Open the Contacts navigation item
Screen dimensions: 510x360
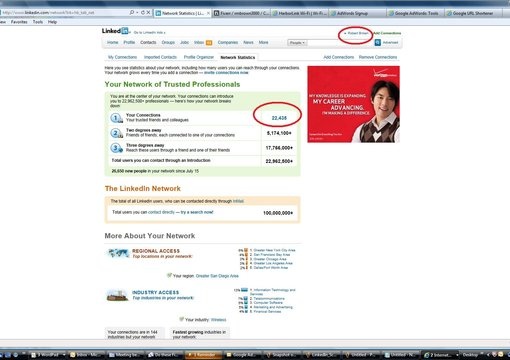(148, 43)
